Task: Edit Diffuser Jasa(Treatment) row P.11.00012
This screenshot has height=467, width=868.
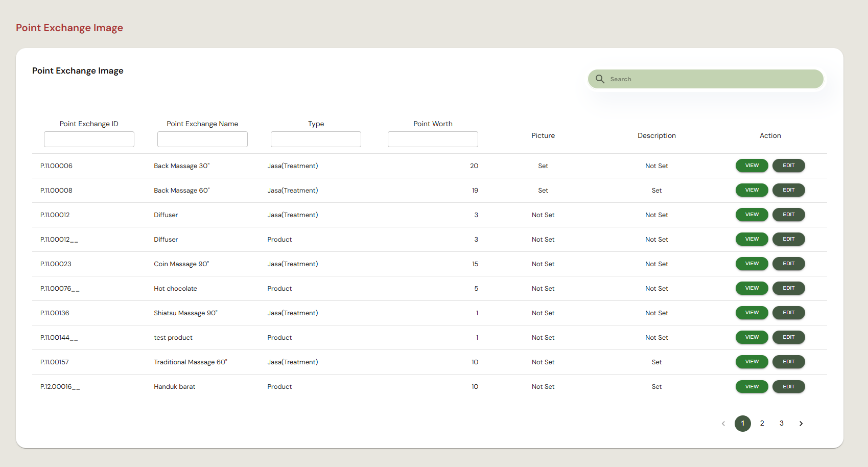Action: pos(789,215)
